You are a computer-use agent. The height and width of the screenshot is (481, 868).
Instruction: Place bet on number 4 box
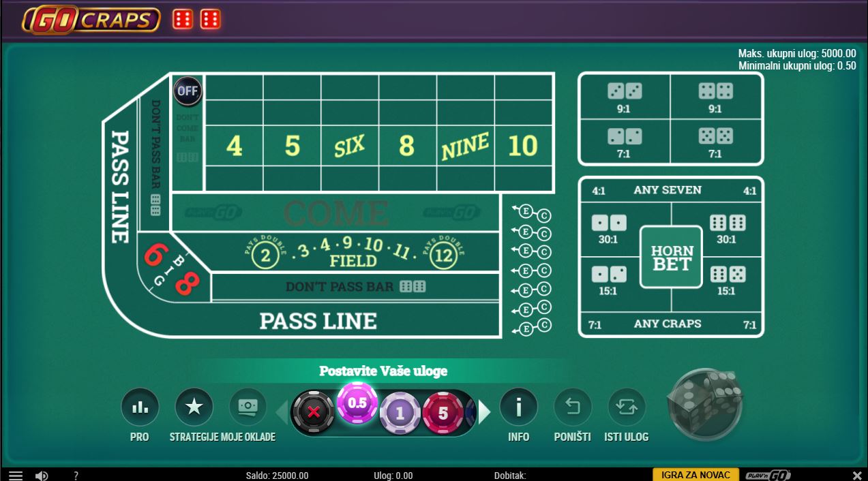click(x=234, y=145)
